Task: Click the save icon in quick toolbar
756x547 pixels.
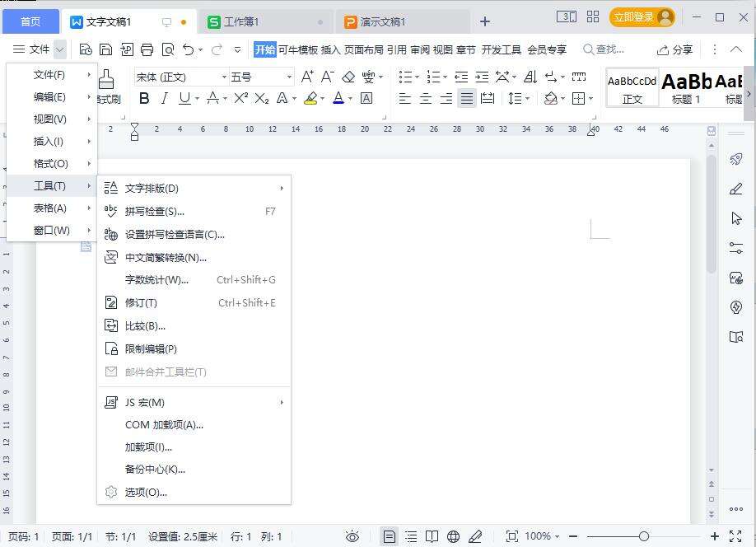Action: click(x=105, y=49)
